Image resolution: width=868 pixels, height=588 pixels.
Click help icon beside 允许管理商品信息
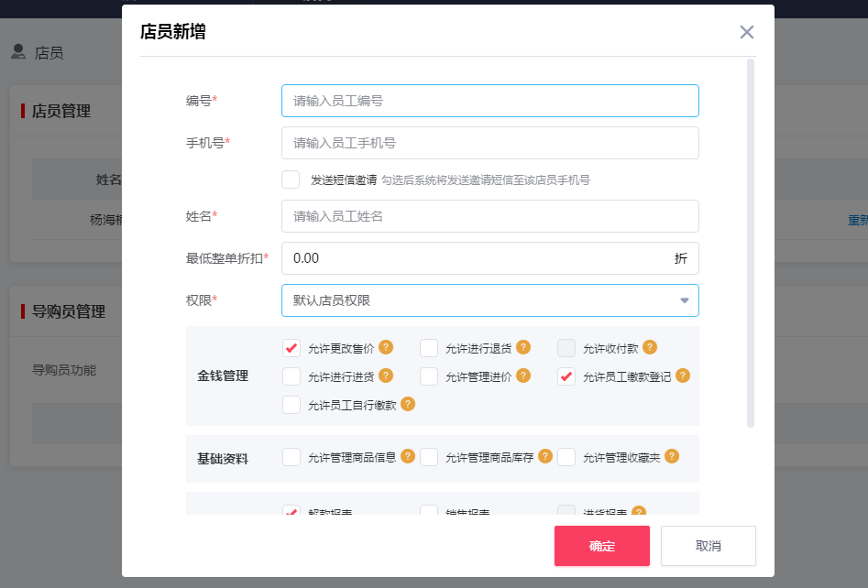[x=408, y=456]
